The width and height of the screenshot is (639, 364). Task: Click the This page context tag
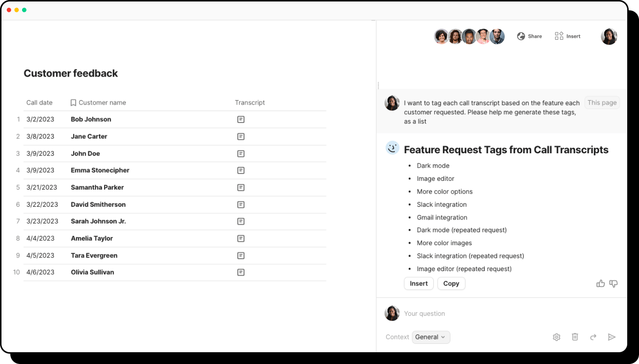click(602, 103)
